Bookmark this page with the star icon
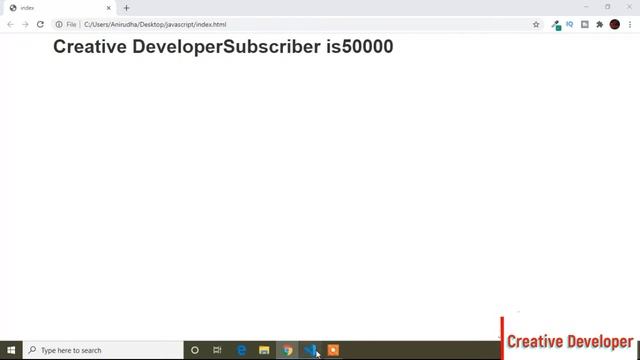Viewport: 640px width, 360px height. click(x=536, y=24)
